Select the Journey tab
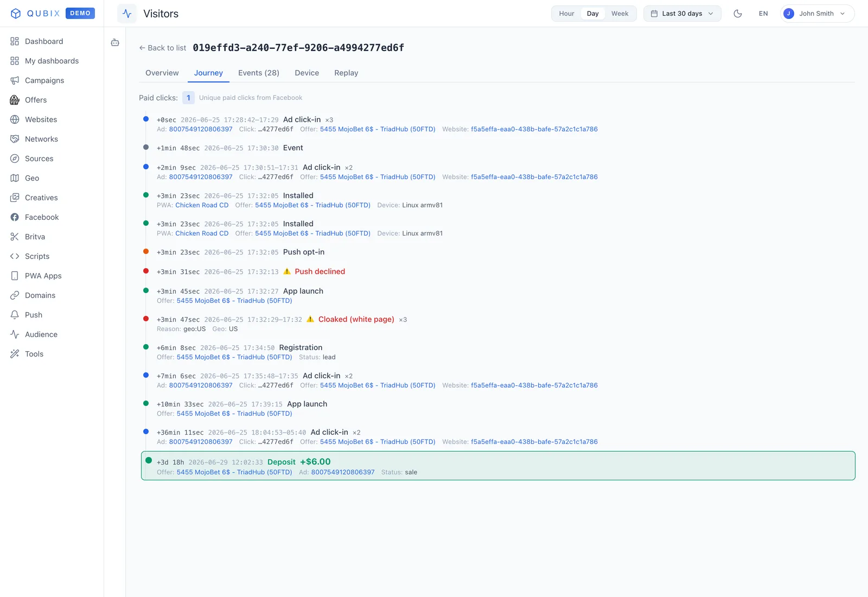Screen dimensions: 868x597 click(x=208, y=73)
